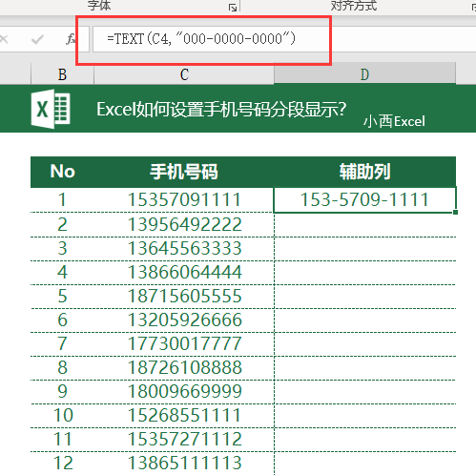Viewport: 476px width, 475px height.
Task: Select phone number 13645563333
Action: (x=184, y=248)
